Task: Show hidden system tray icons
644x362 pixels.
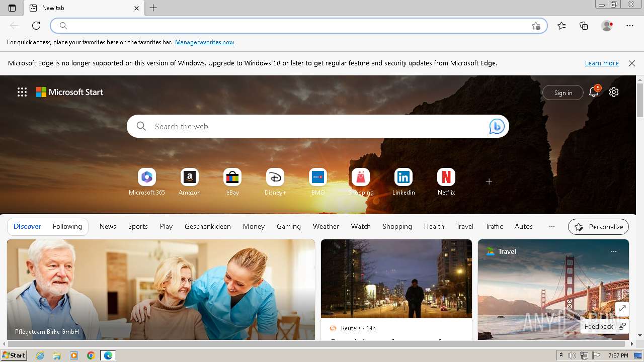Action: (561, 355)
